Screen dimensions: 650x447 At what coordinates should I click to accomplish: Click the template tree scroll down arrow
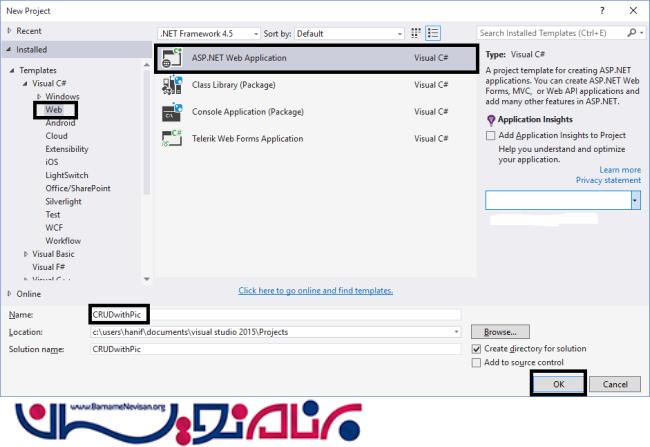tap(146, 279)
